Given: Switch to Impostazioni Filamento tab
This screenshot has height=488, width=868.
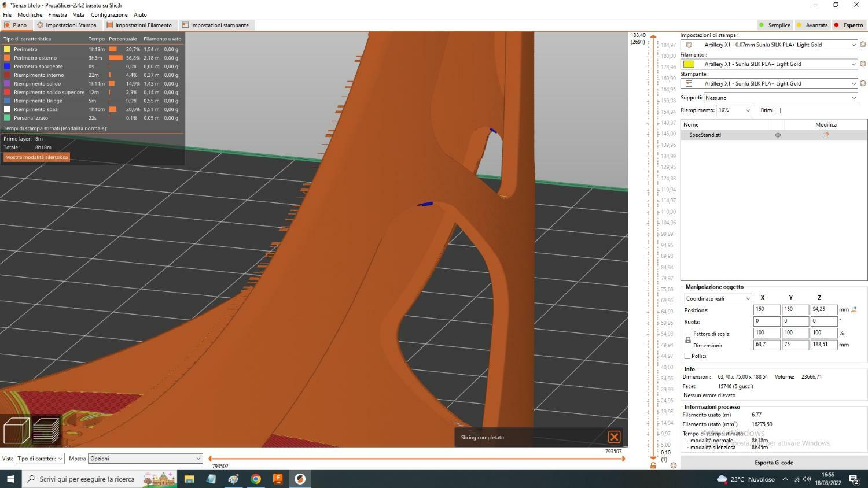Looking at the screenshot, I should coord(139,25).
